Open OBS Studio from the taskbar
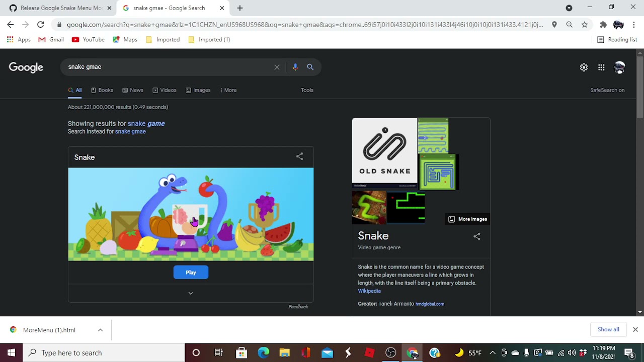The height and width of the screenshot is (362, 644). 391,352
